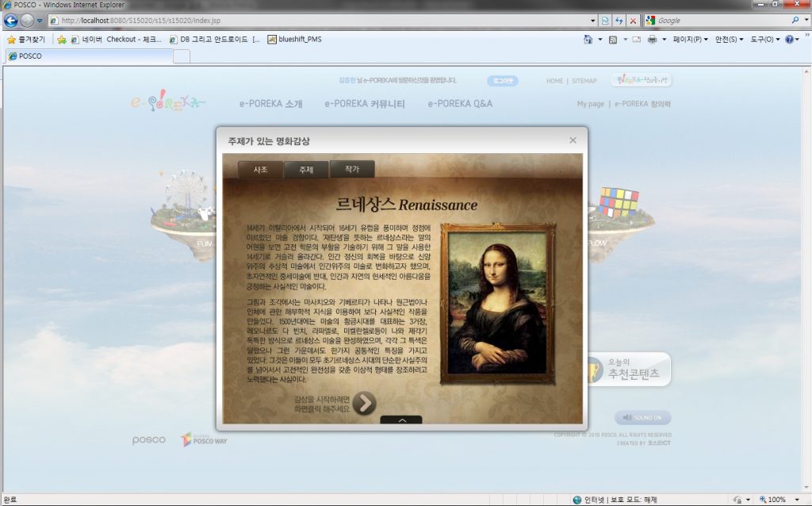Screen dimensions: 812x506
Task: Expand the bottom up-chevron panel handle
Action: tap(401, 420)
